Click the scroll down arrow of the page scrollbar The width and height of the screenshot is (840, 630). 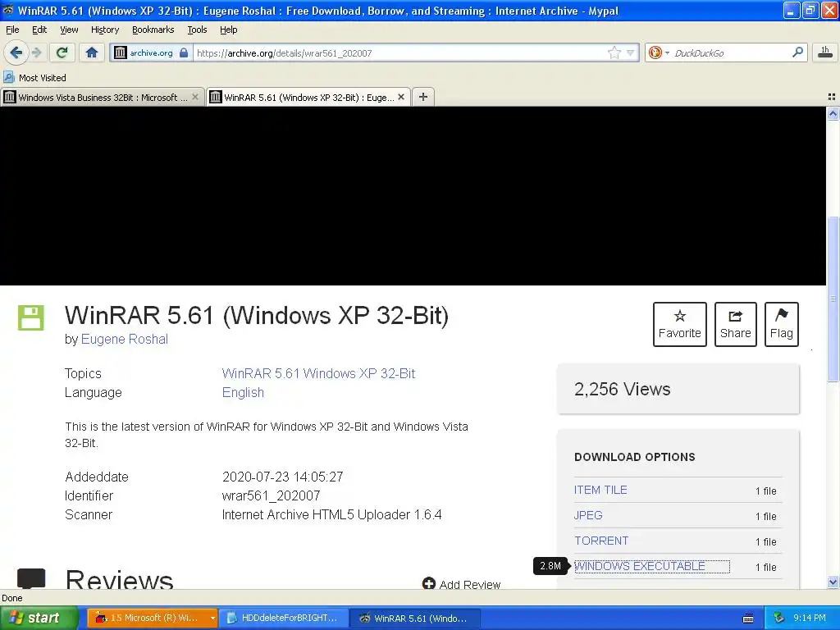(833, 582)
